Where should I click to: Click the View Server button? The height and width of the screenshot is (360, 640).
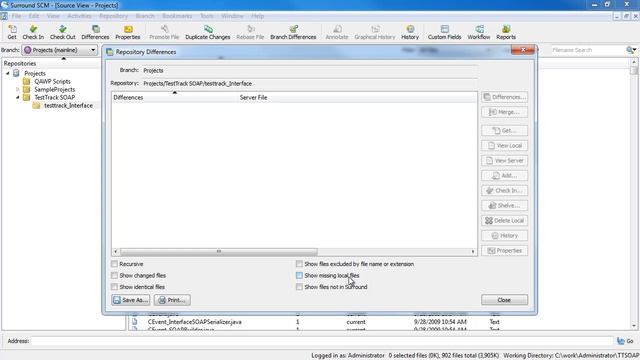click(504, 161)
